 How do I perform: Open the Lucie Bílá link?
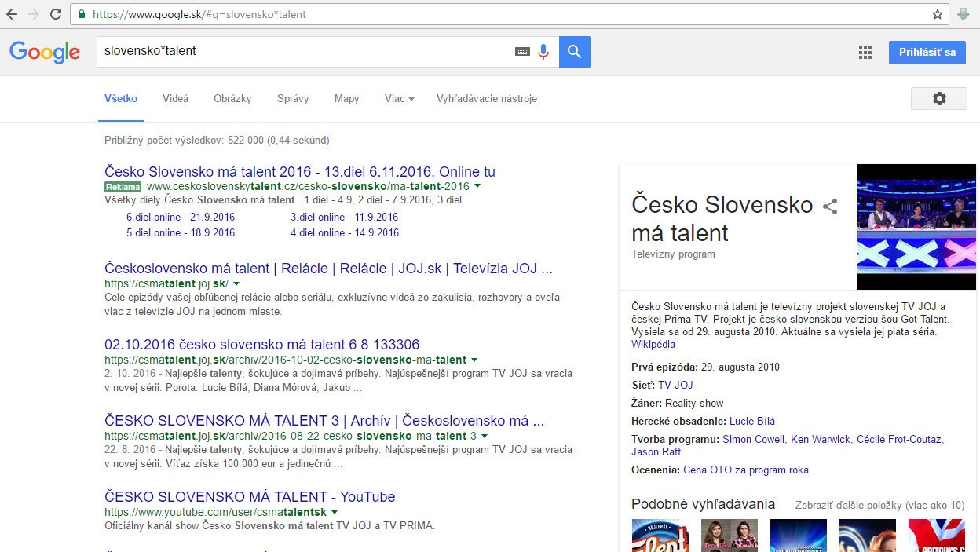(x=751, y=422)
